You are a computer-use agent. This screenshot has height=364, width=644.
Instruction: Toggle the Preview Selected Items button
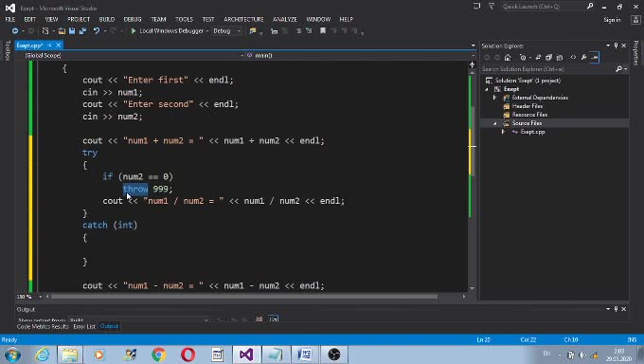[595, 58]
